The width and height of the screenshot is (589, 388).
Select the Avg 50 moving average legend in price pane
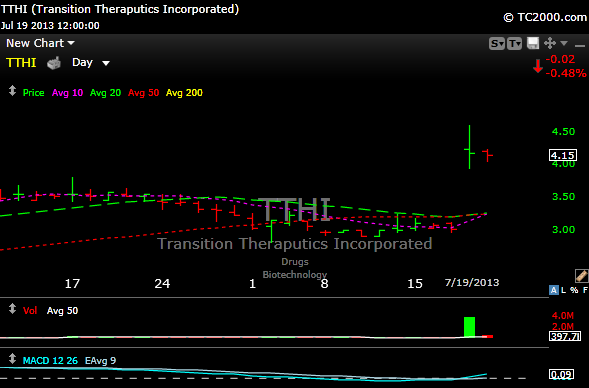click(x=143, y=93)
